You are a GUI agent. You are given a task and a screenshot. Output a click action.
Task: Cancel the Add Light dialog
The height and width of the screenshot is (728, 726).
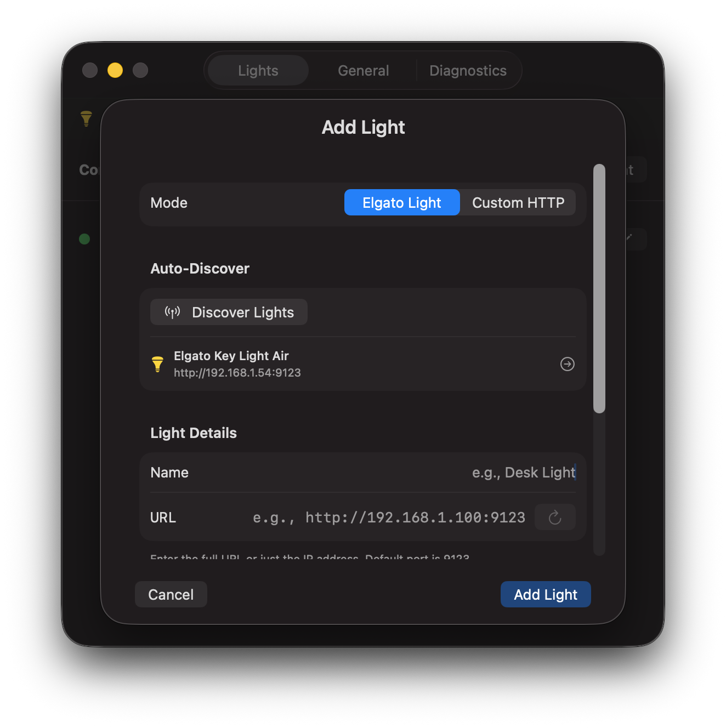pos(171,594)
